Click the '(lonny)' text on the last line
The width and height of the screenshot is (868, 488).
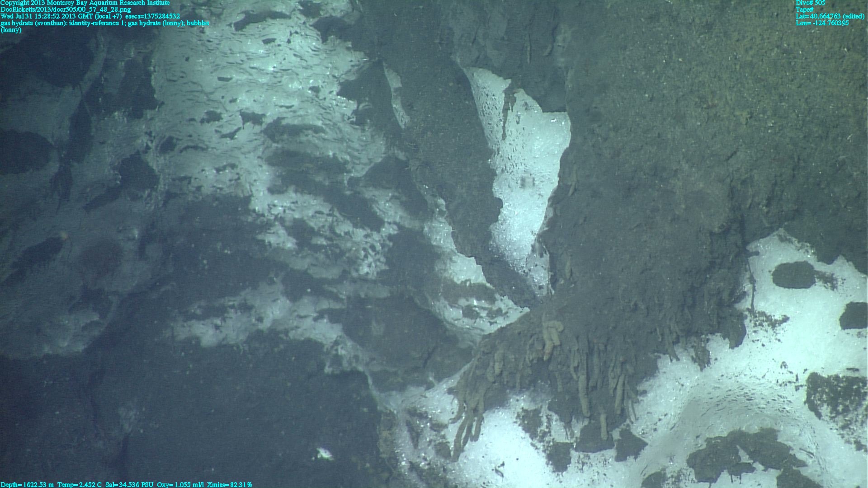pyautogui.click(x=11, y=30)
